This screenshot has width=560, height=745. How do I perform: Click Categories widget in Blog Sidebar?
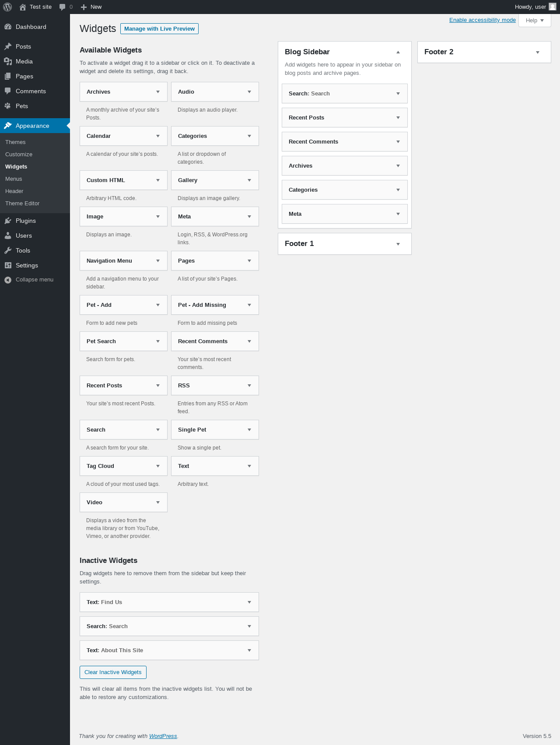click(345, 190)
